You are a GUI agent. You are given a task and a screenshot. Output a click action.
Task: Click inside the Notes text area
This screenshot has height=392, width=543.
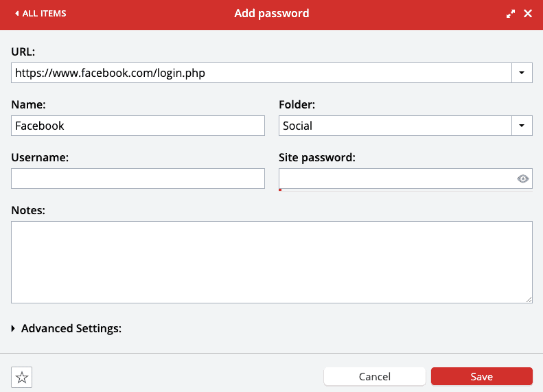click(272, 262)
